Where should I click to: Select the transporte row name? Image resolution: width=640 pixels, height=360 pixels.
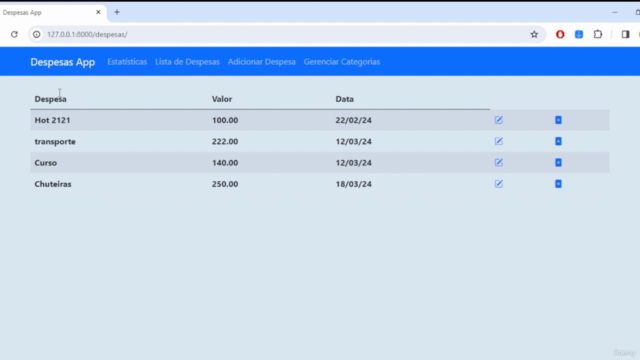[55, 142]
